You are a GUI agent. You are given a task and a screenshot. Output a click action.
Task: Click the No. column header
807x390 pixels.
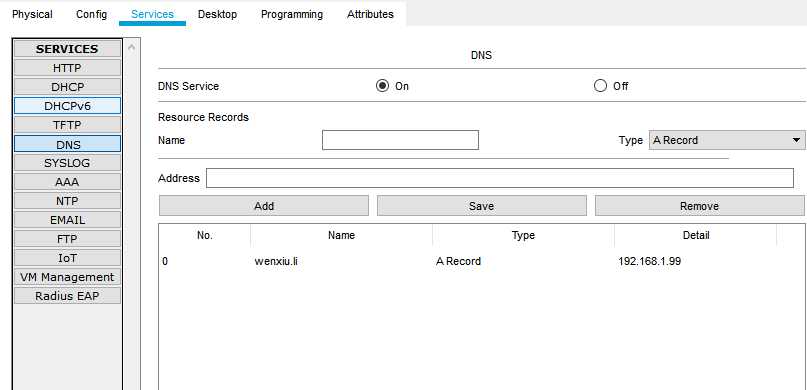pos(205,235)
